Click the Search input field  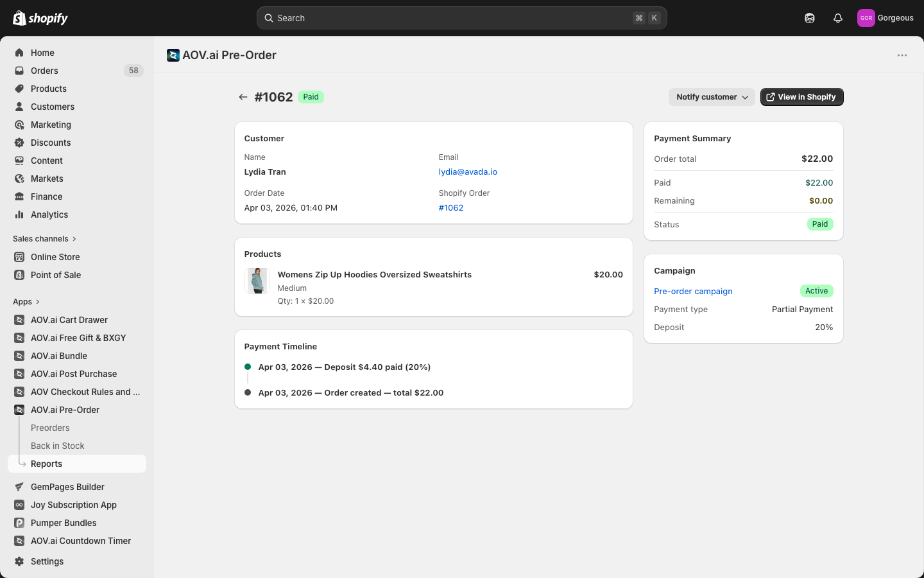click(x=462, y=18)
